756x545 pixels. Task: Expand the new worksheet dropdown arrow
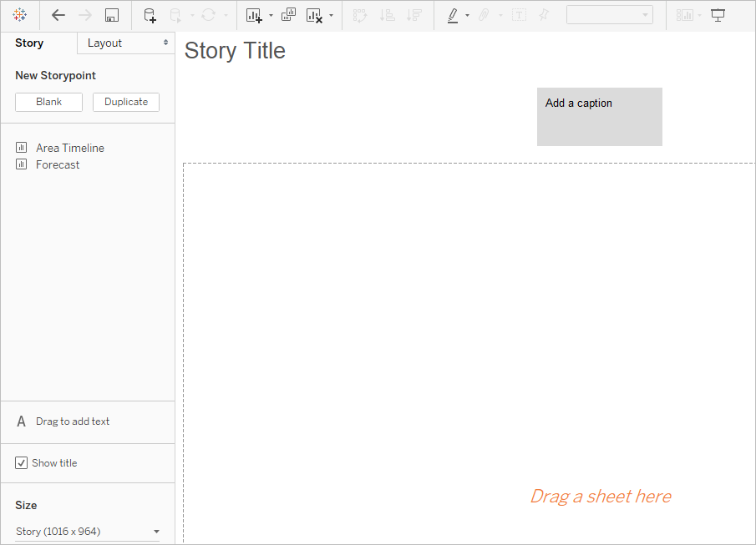tap(271, 15)
